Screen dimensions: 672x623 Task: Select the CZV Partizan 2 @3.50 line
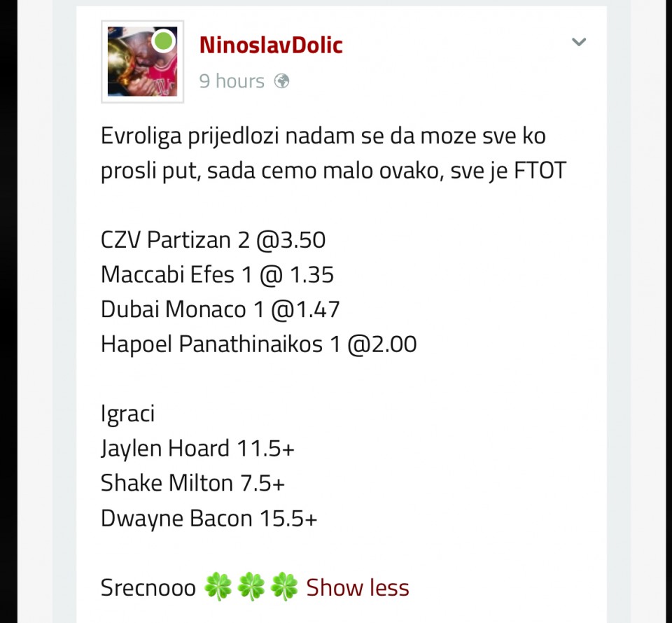pos(213,240)
